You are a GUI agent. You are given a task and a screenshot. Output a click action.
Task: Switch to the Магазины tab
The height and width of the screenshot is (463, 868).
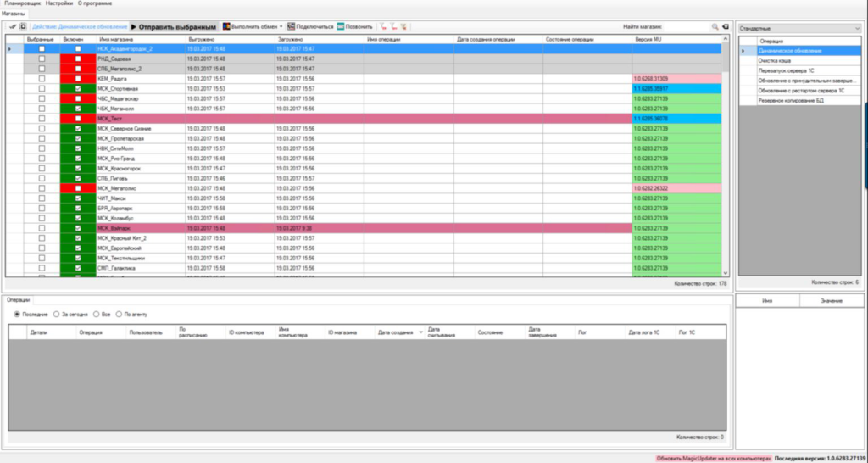pyautogui.click(x=14, y=14)
